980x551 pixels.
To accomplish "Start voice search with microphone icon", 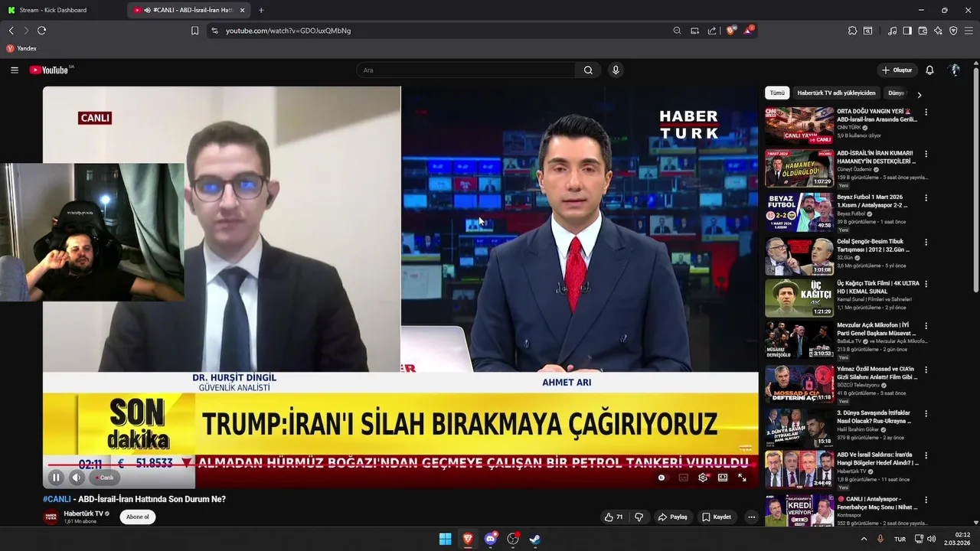I will pyautogui.click(x=616, y=70).
